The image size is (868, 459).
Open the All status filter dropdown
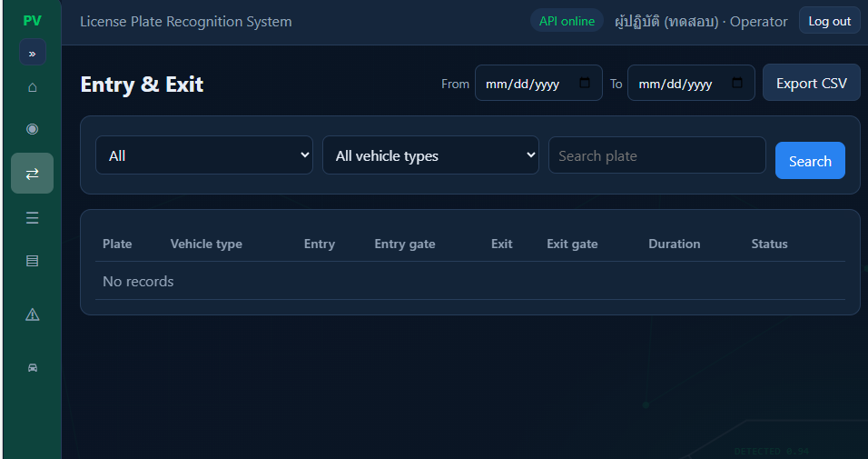pyautogui.click(x=204, y=155)
